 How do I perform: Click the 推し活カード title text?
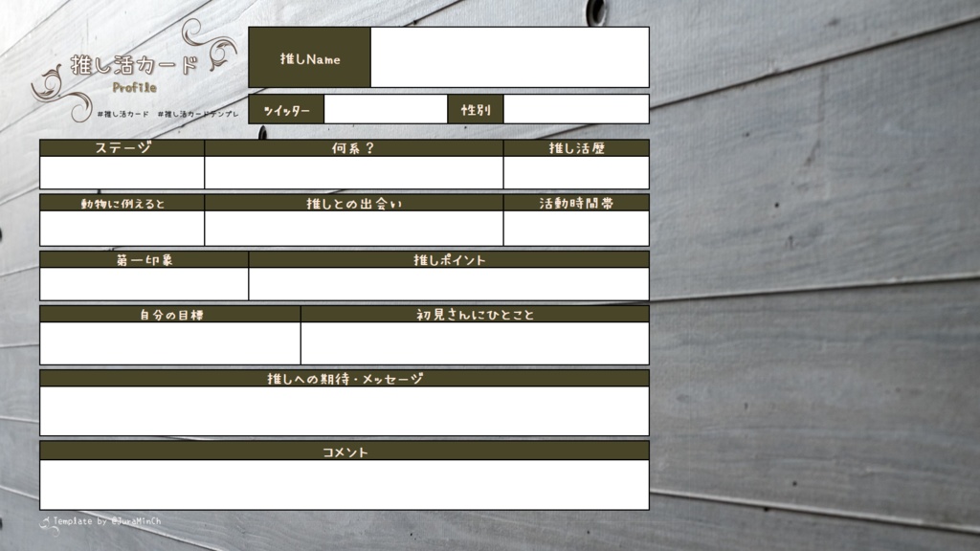click(x=134, y=65)
